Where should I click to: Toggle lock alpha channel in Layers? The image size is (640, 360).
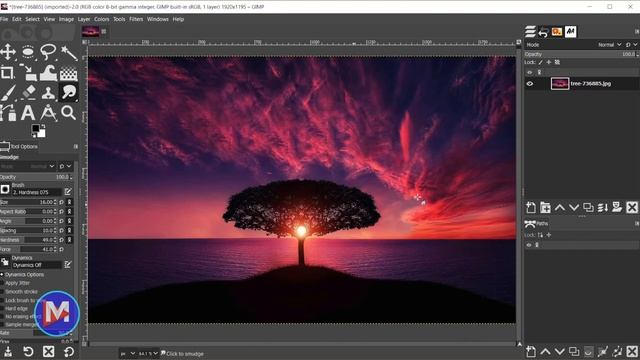pos(557,62)
